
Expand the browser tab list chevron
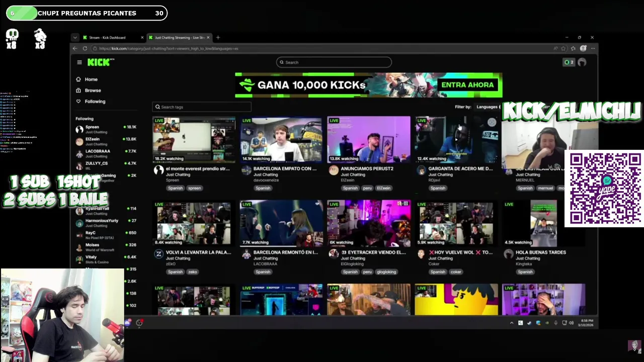75,37
